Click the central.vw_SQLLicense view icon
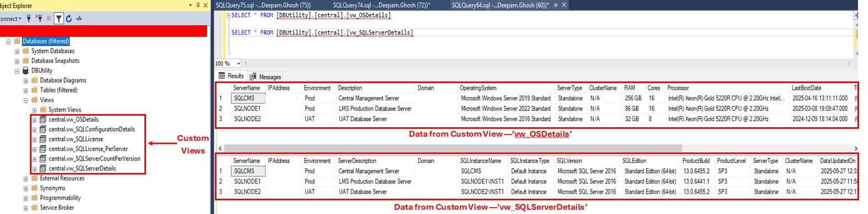This screenshot has width=868, height=214. pos(43,139)
